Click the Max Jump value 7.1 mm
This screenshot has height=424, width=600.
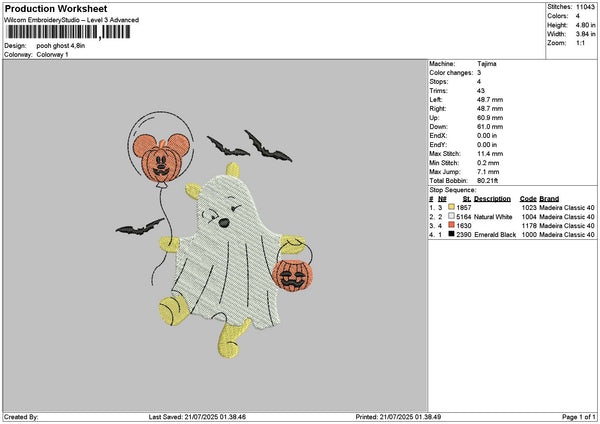click(x=488, y=172)
